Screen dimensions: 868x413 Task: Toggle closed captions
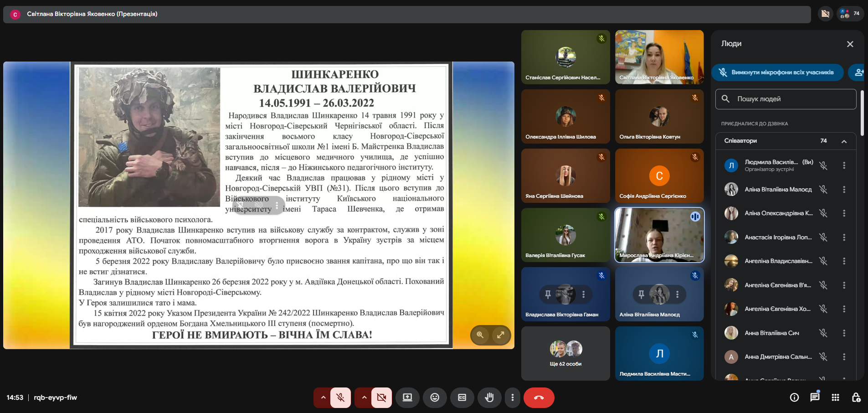(x=462, y=398)
